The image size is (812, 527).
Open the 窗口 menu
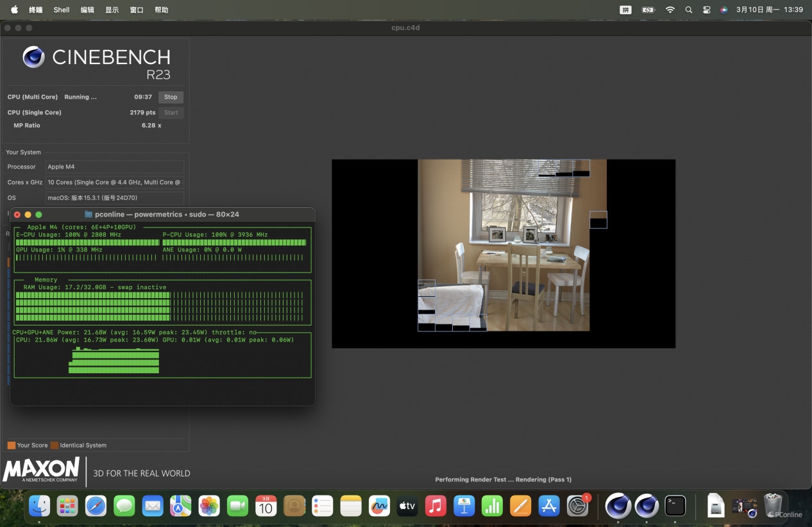pyautogui.click(x=137, y=10)
